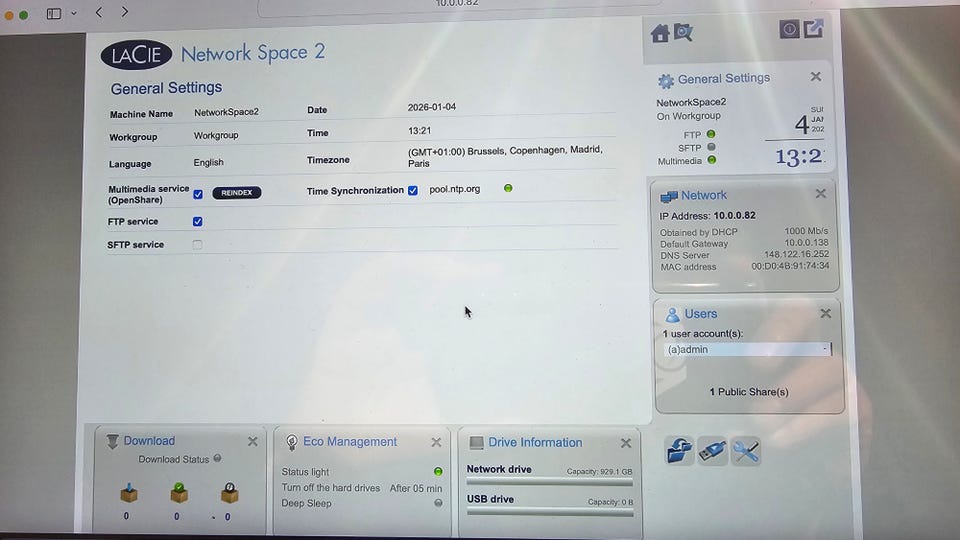This screenshot has width=960, height=540.
Task: Click the Language value English
Action: coord(209,162)
